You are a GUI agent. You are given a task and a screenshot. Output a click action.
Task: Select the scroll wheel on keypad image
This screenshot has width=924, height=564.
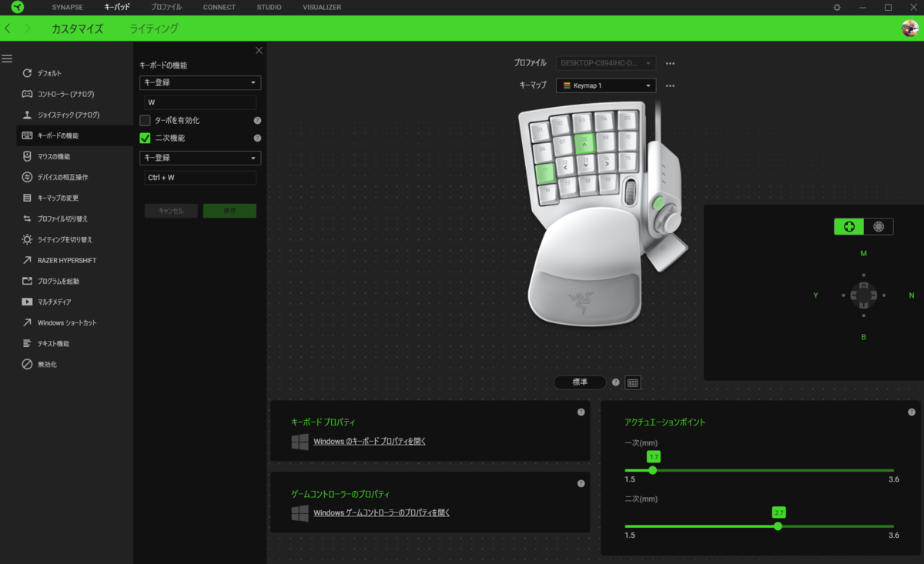(x=630, y=192)
